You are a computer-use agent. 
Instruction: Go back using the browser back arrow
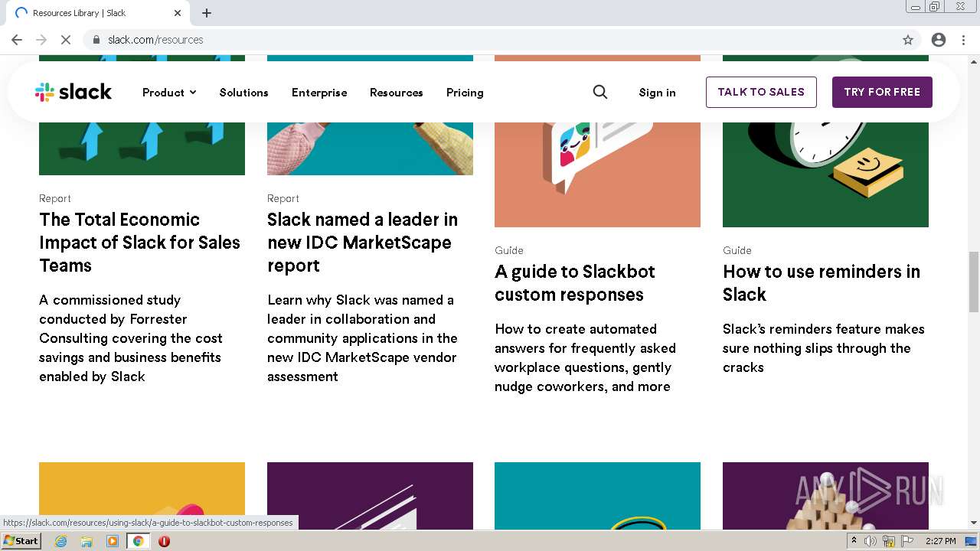(17, 40)
